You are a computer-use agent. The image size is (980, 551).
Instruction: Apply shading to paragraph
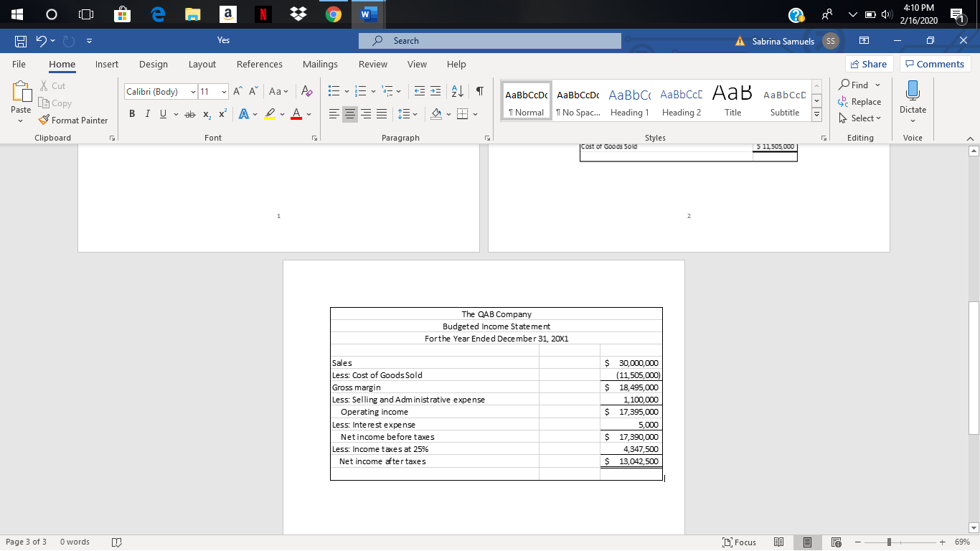(435, 115)
